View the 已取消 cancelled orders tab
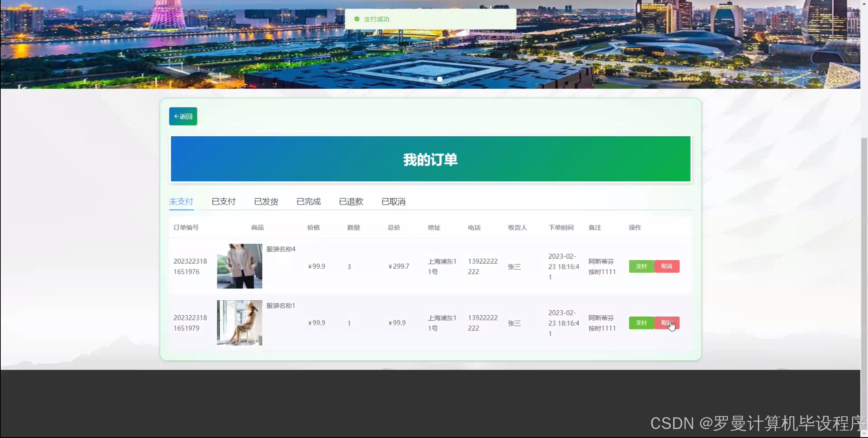 (x=393, y=202)
